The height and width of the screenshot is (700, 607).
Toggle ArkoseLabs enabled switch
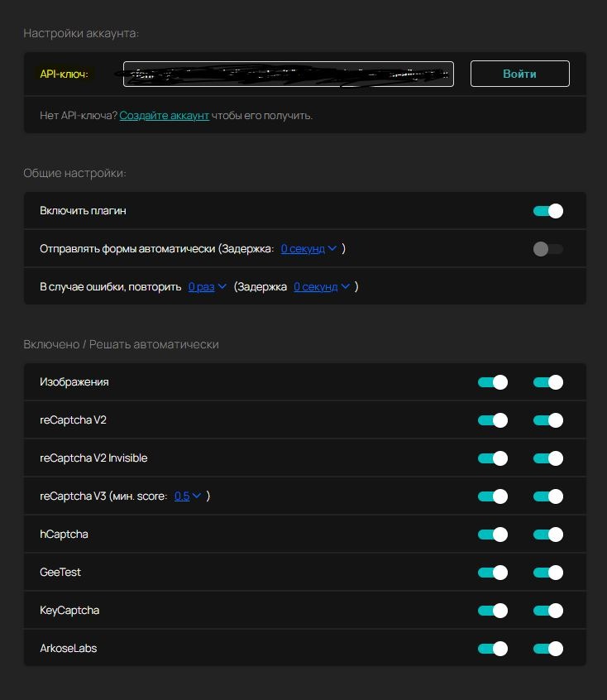pos(493,649)
